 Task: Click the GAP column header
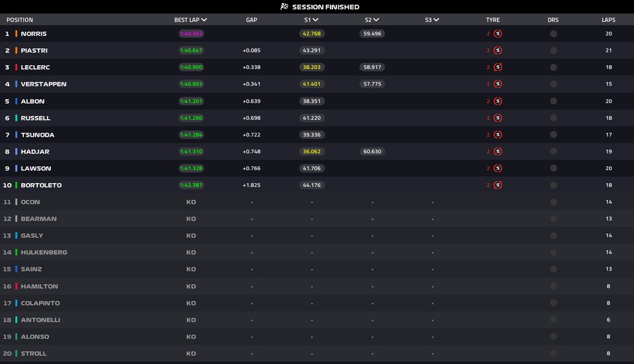click(251, 20)
